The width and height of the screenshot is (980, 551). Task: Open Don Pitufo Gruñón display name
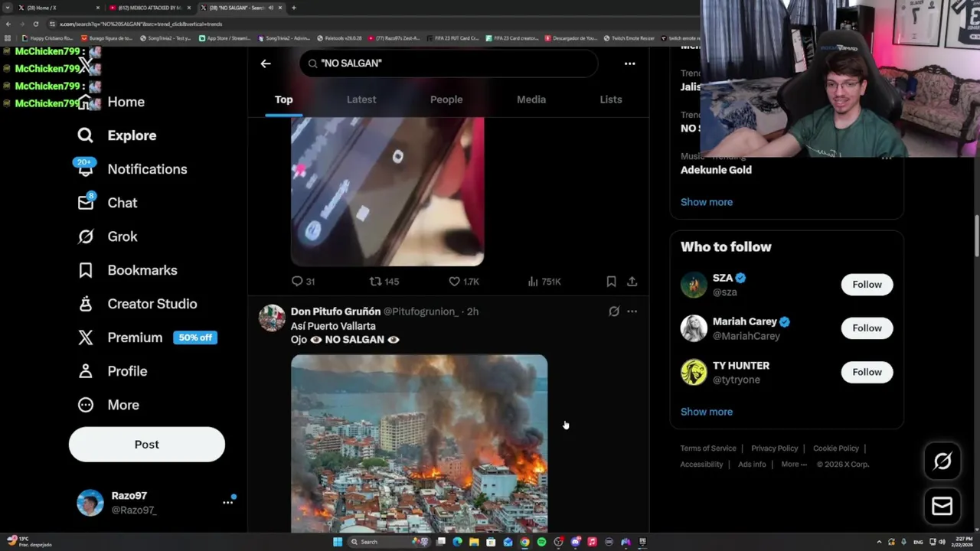point(335,311)
